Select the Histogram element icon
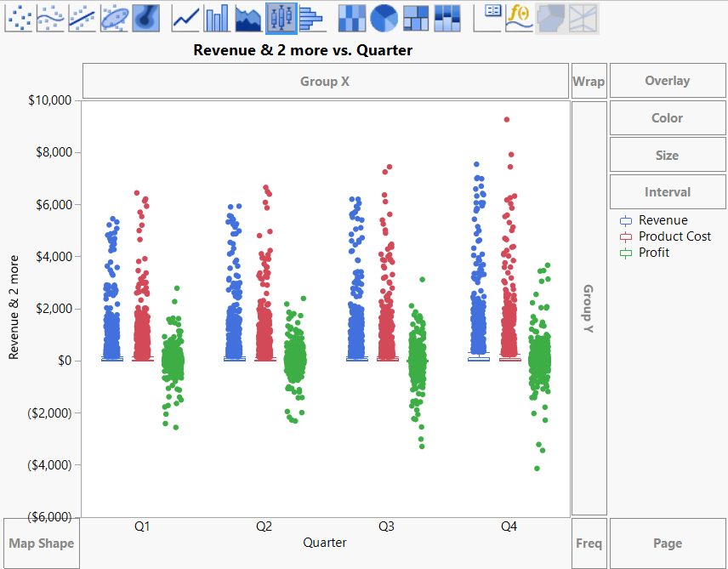The width and height of the screenshot is (728, 569). click(310, 18)
